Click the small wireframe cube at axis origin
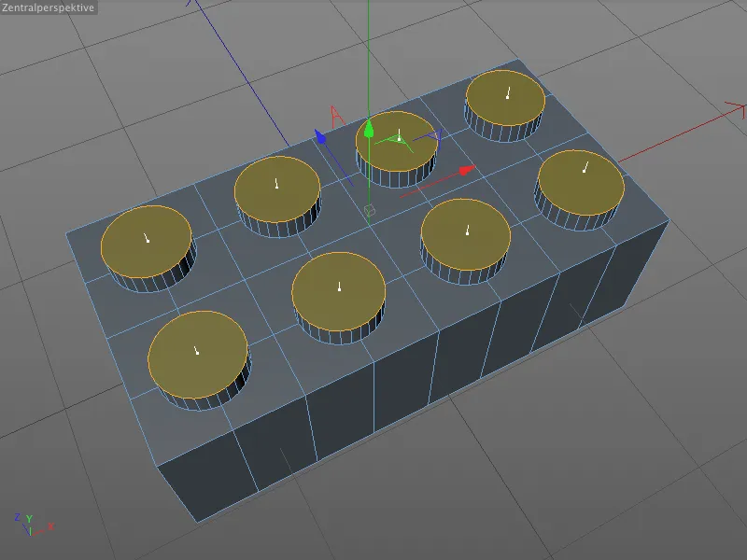 point(370,211)
